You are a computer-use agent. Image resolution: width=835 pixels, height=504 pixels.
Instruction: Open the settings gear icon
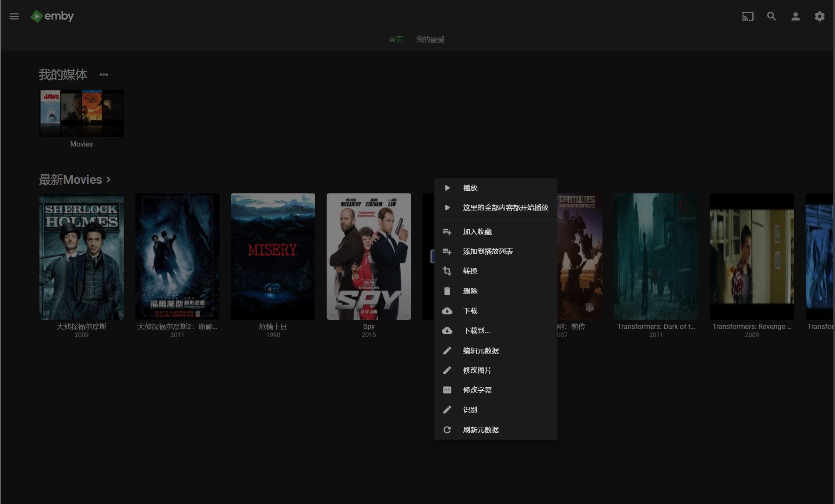click(x=819, y=17)
